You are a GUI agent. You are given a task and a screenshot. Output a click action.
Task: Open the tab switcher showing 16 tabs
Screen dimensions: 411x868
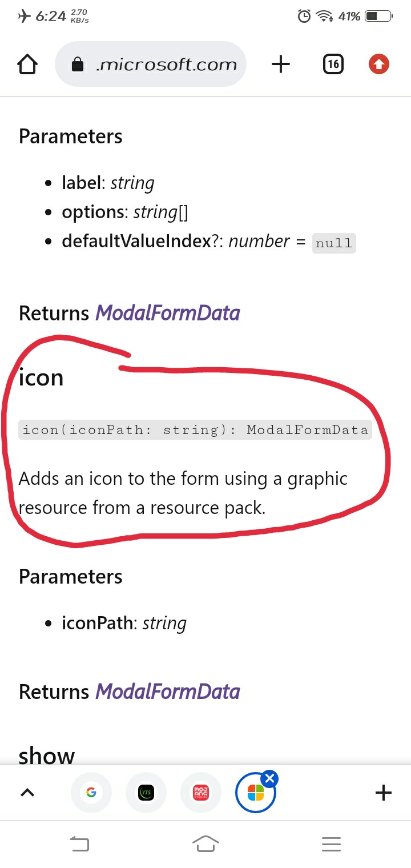click(x=333, y=65)
